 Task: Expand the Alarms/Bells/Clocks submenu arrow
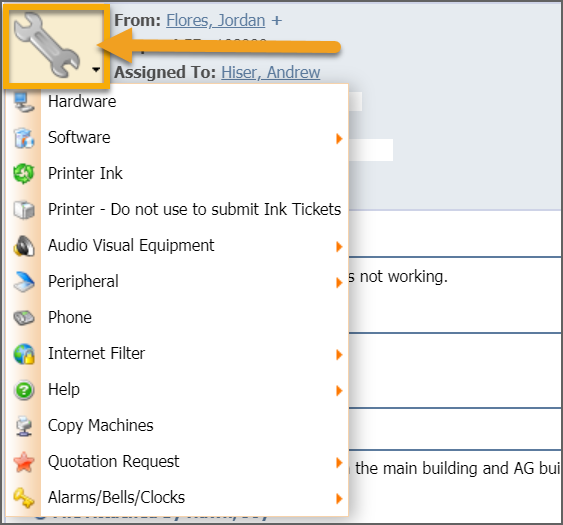tap(339, 498)
